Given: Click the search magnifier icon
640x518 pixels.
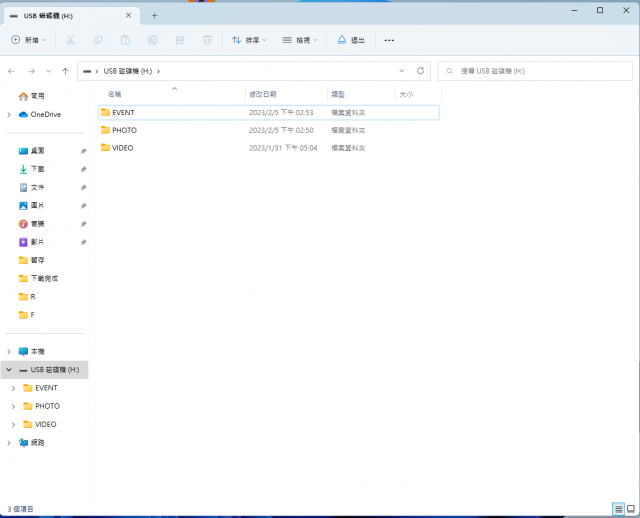Looking at the screenshot, I should coord(449,71).
